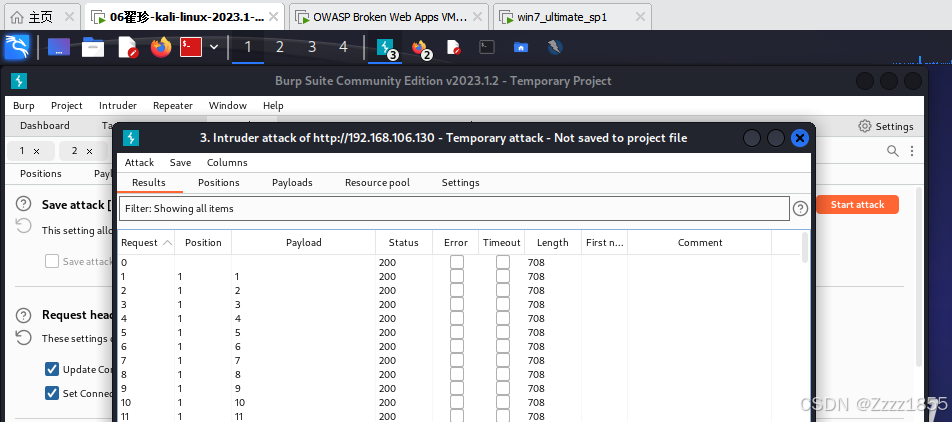Select the Burp Suite taskbar window group
Screen dimensions: 952x422
click(x=387, y=48)
